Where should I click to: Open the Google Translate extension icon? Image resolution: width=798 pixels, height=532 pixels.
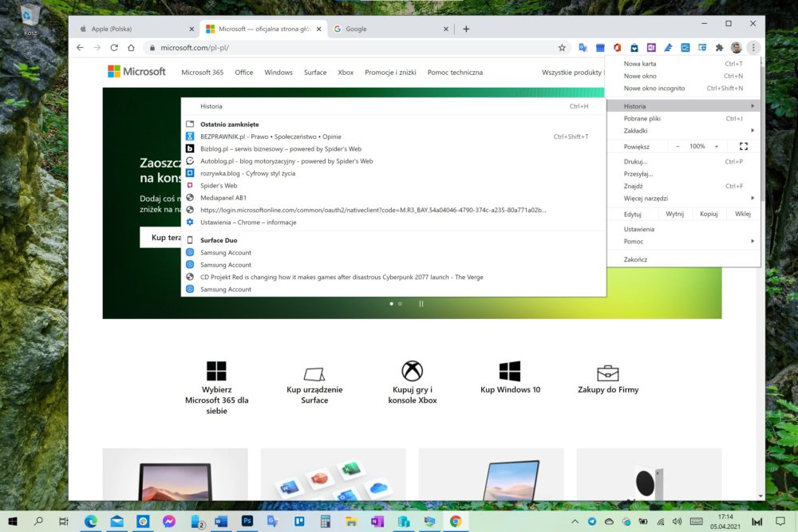pos(583,47)
